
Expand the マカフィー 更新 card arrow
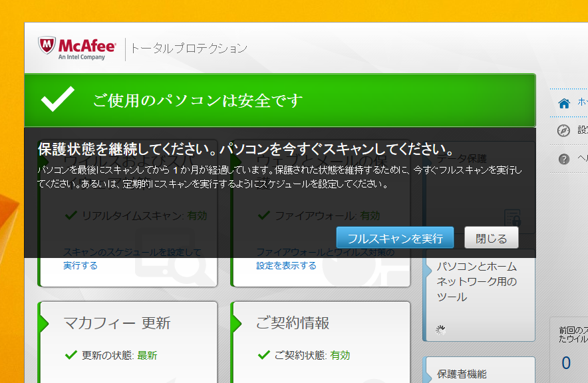(45, 323)
